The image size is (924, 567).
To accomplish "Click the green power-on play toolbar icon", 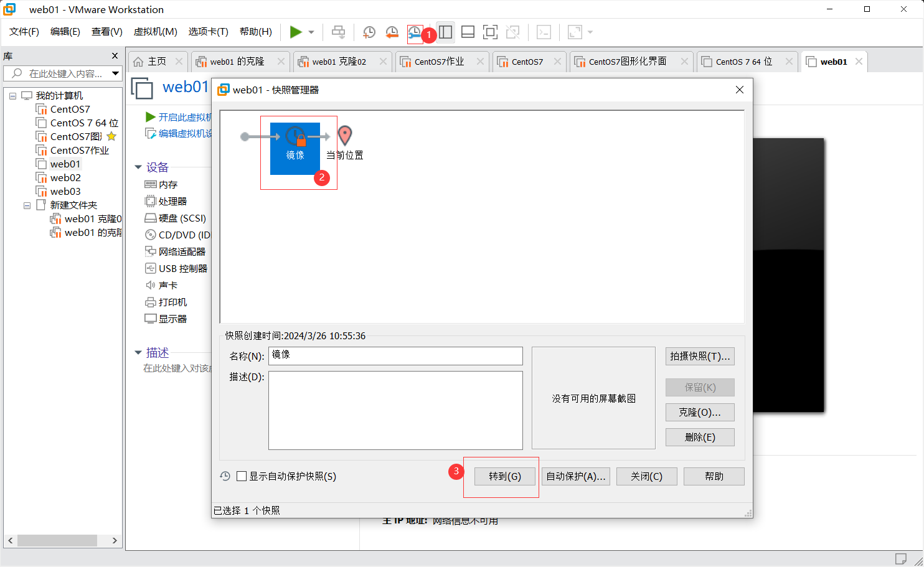I will point(296,32).
